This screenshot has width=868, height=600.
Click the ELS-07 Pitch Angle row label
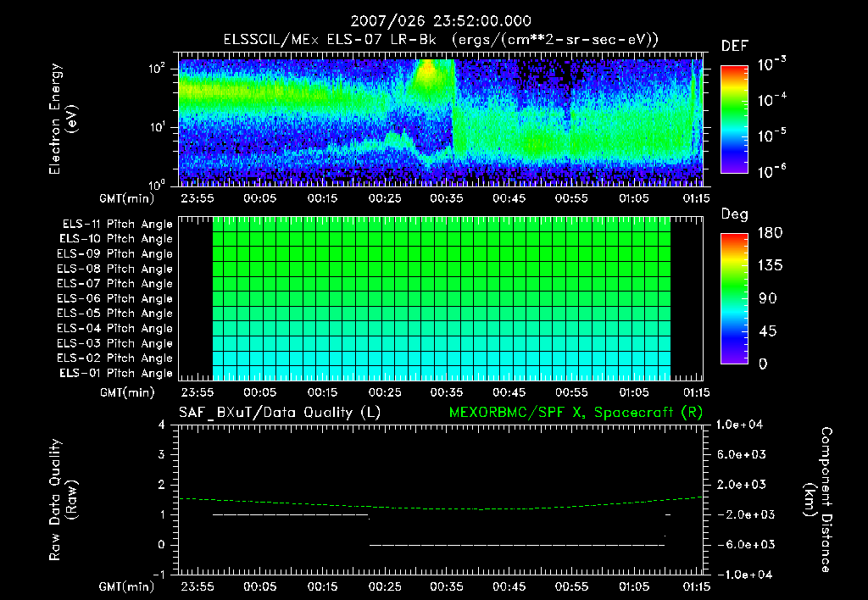click(115, 283)
